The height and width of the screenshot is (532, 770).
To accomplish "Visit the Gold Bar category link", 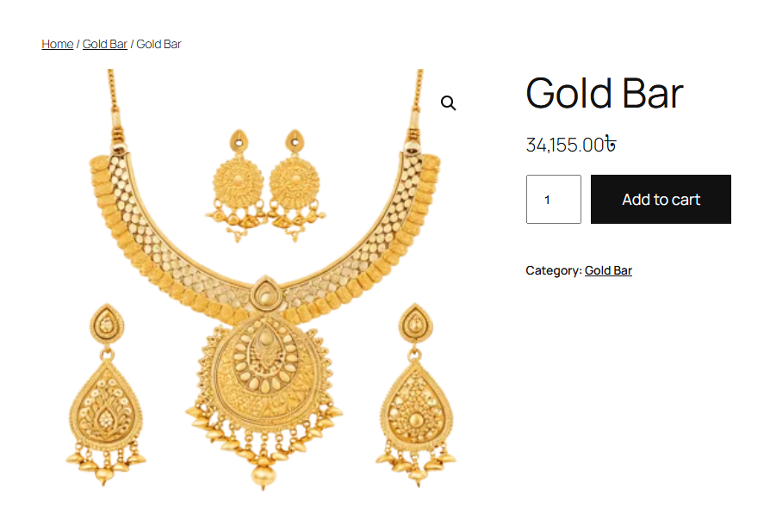I will [x=608, y=269].
